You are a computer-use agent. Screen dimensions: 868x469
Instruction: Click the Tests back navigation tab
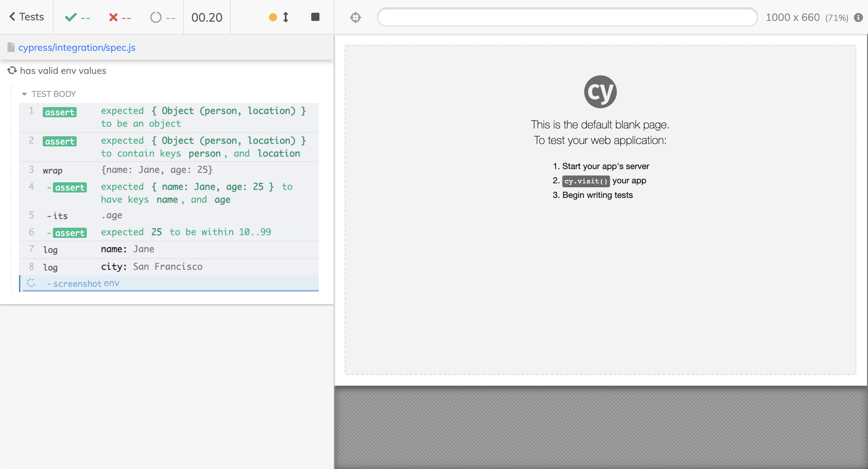tap(27, 17)
